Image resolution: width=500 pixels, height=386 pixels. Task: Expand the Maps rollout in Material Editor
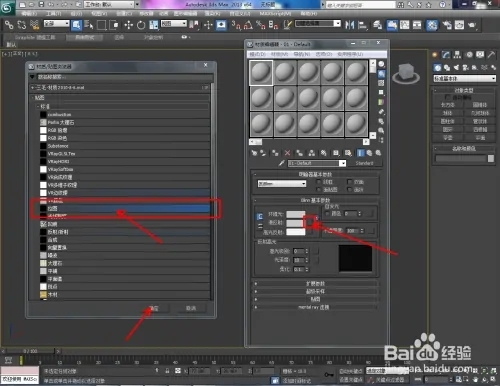pyautogui.click(x=315, y=299)
